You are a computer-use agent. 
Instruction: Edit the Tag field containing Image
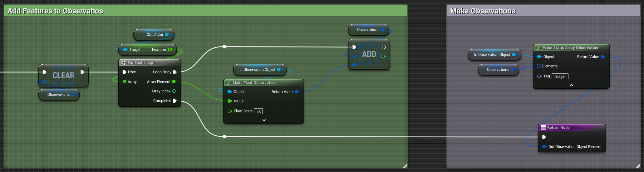tap(560, 76)
